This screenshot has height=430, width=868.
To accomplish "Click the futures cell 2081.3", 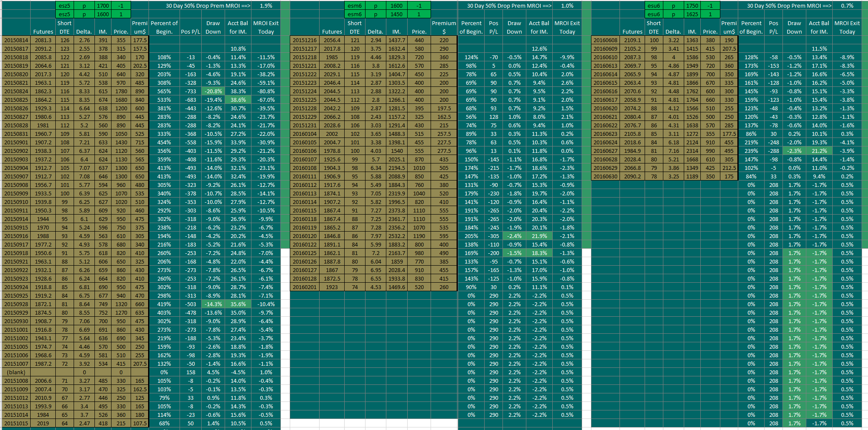I will [43, 40].
